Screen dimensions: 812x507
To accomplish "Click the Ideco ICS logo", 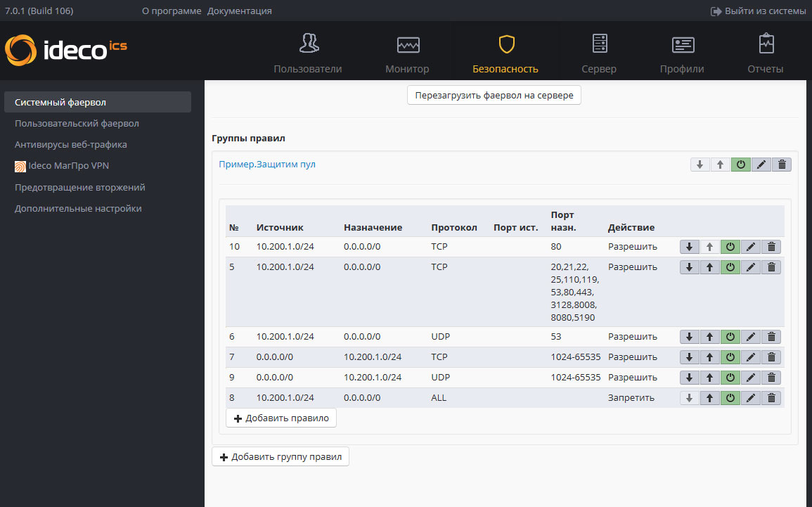I will [66, 50].
